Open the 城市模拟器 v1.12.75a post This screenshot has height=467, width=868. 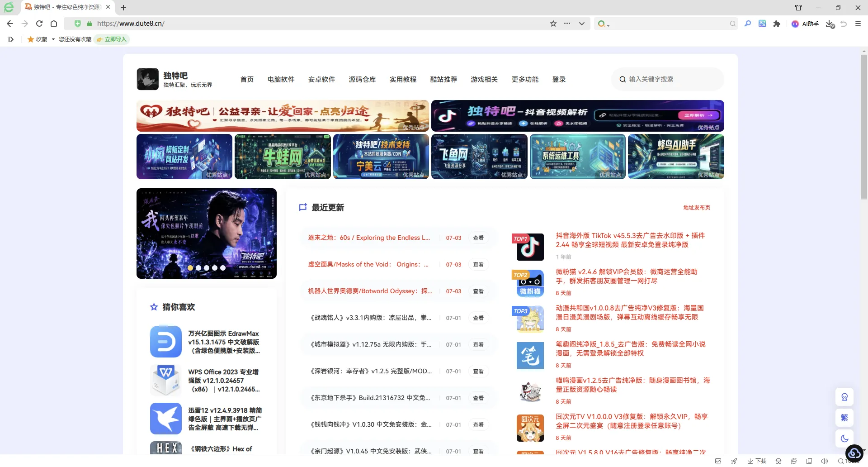371,344
